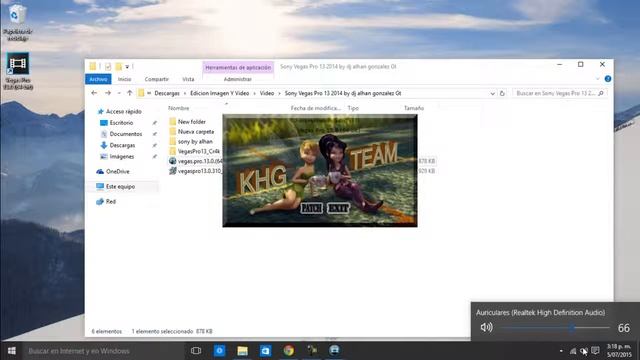Screen dimensions: 640x360
Task: Open the Recycle Bin desktop icon
Action: click(x=17, y=21)
